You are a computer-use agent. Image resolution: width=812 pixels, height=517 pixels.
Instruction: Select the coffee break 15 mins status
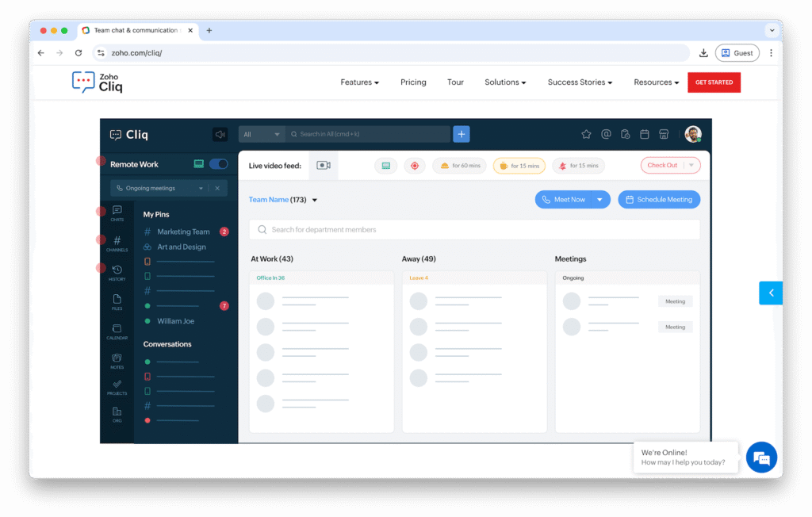tap(519, 166)
